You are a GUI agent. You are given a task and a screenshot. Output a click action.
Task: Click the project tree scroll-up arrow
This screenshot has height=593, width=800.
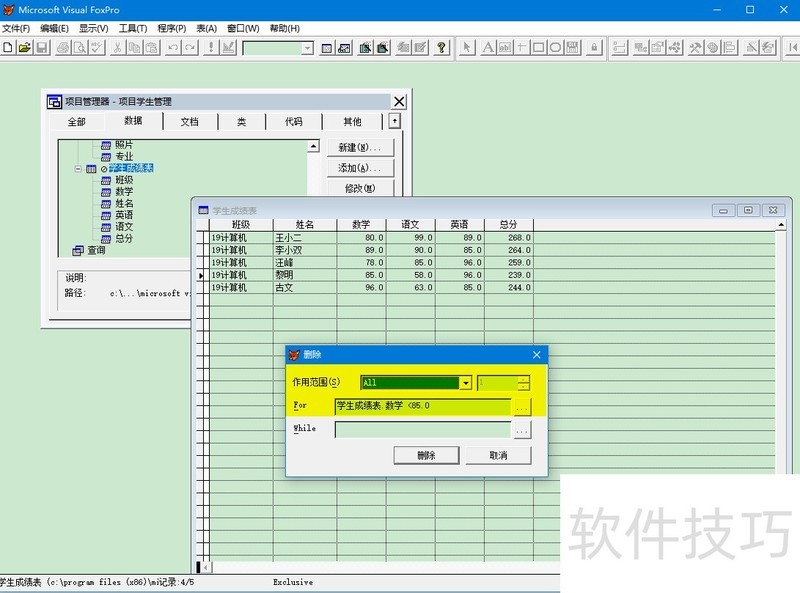pos(313,146)
